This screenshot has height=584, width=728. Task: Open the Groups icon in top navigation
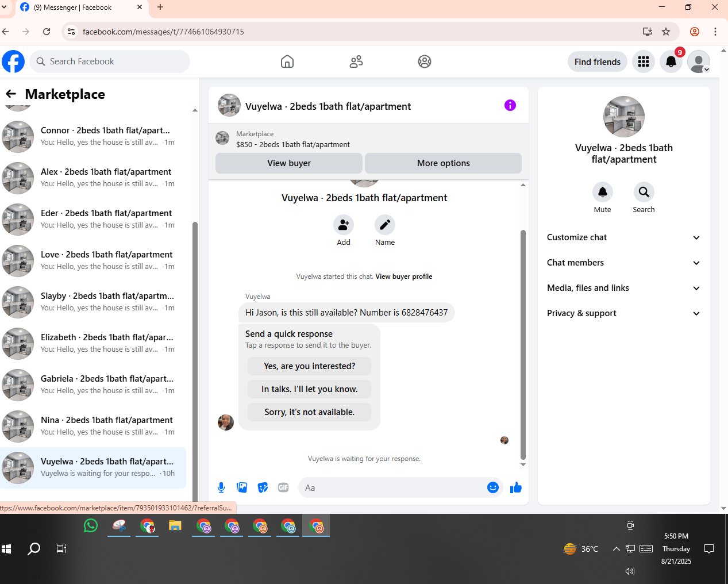point(425,62)
